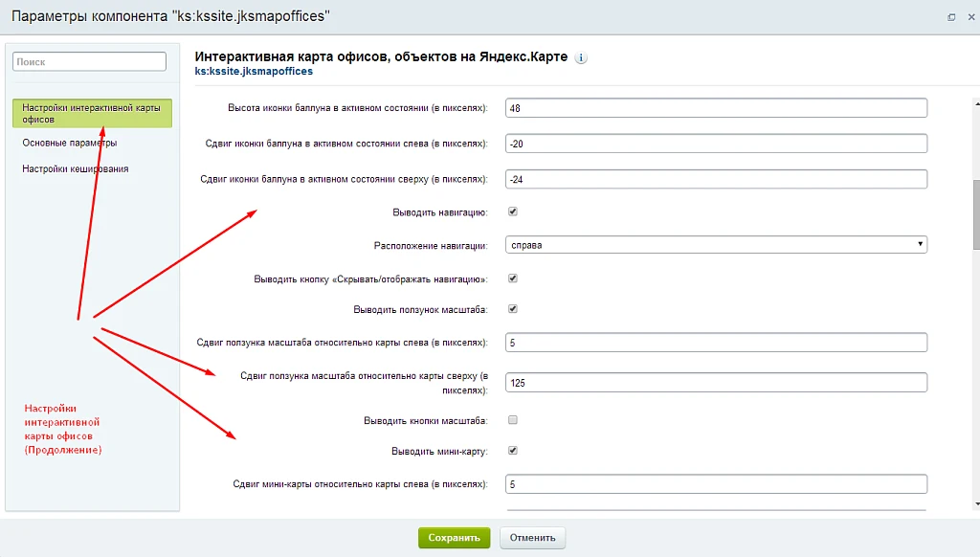The width and height of the screenshot is (980, 557).
Task: Close the component parameters dialog
Action: point(971,17)
